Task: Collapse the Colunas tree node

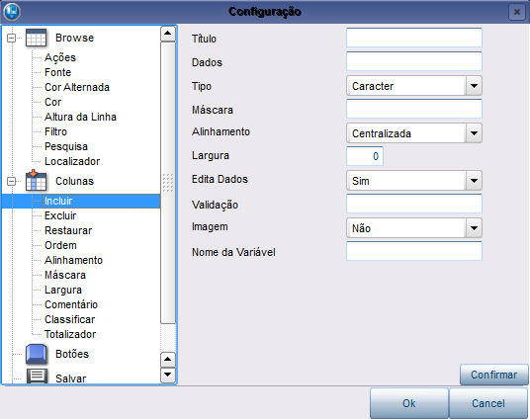Action: click(x=11, y=181)
